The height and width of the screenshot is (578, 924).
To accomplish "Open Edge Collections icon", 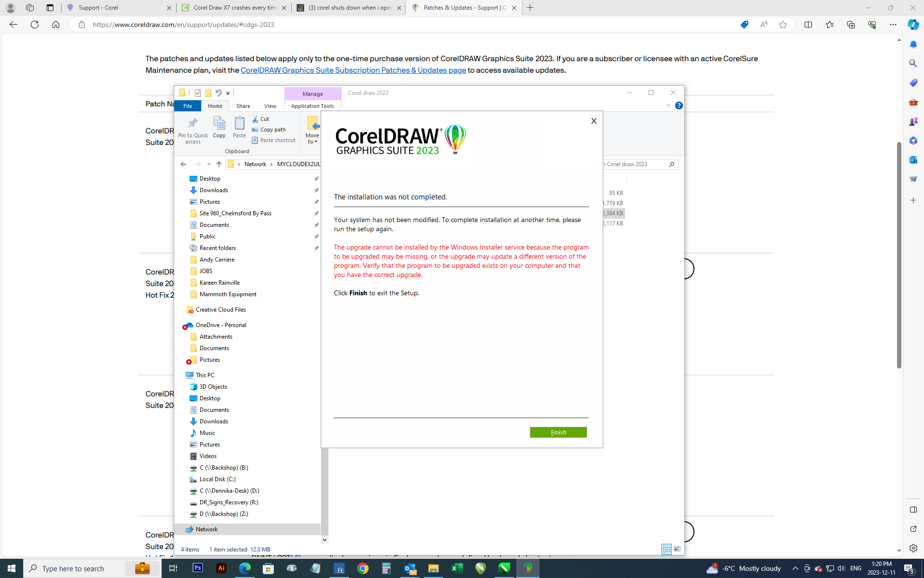I will [x=851, y=25].
